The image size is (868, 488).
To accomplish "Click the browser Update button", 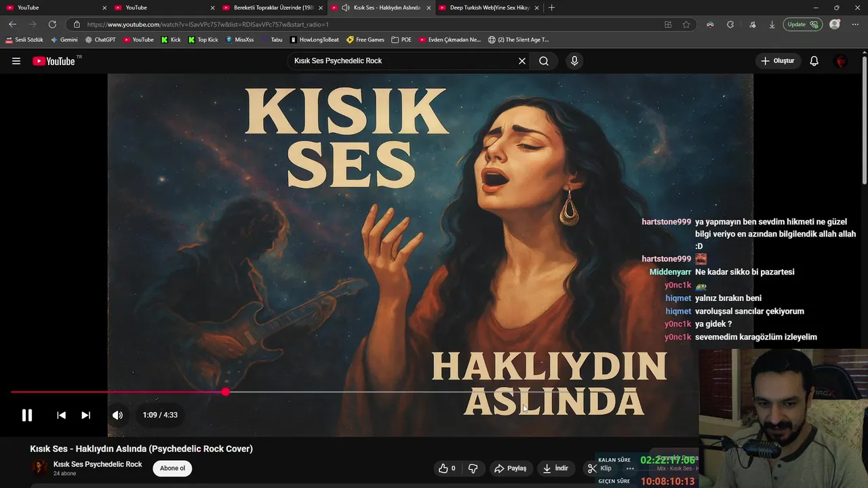I will click(803, 24).
